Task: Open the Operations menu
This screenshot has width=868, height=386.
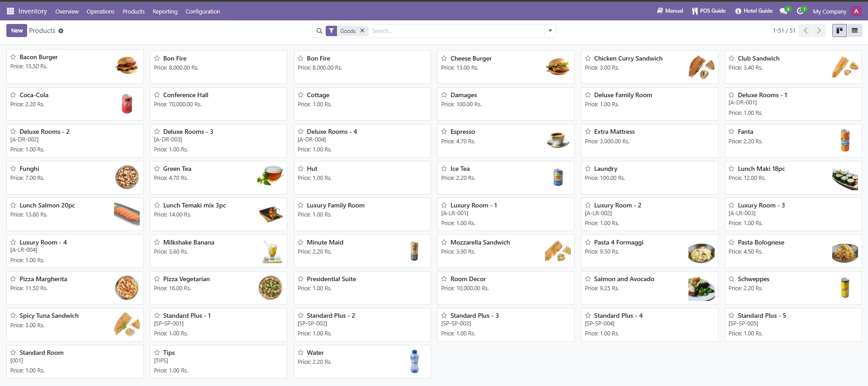Action: pos(100,12)
